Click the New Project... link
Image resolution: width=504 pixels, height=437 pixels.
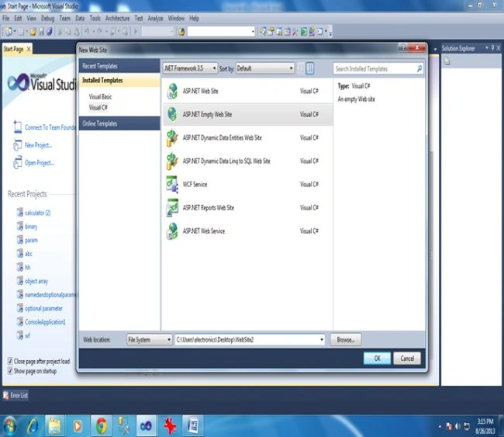39,145
